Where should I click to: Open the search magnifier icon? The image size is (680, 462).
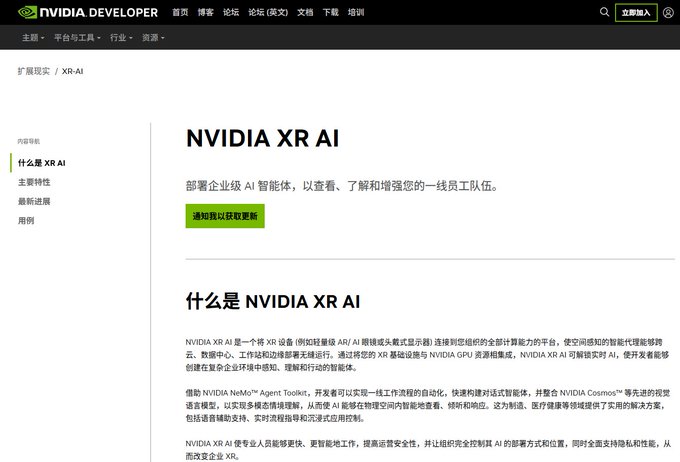(x=604, y=12)
